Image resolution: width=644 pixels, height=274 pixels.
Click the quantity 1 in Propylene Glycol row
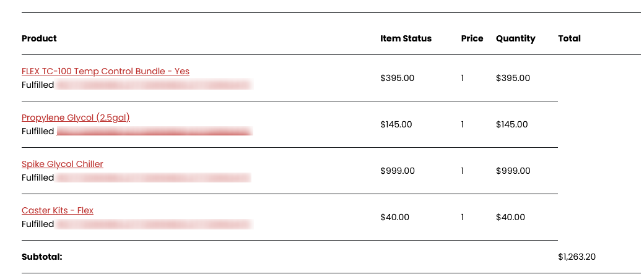pos(463,124)
